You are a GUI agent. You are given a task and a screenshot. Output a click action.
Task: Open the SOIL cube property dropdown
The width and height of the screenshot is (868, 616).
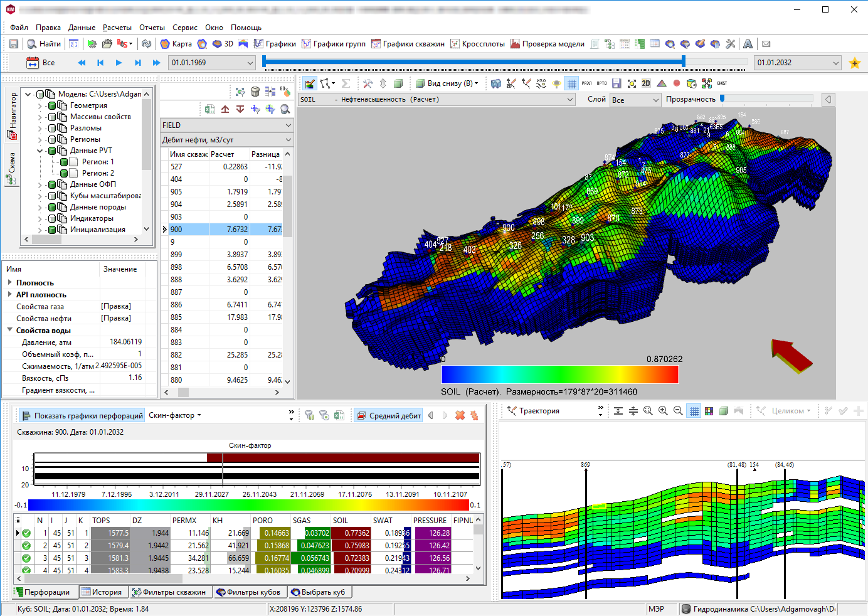click(437, 100)
